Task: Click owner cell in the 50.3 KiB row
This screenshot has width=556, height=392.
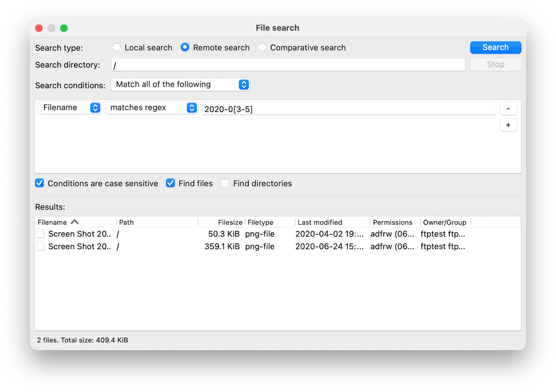Action: click(x=443, y=234)
